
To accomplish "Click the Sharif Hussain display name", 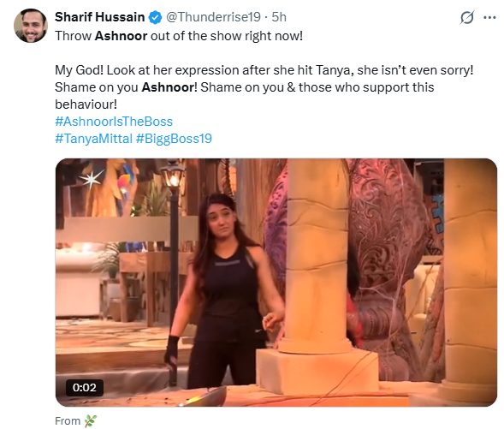I will click(x=99, y=17).
